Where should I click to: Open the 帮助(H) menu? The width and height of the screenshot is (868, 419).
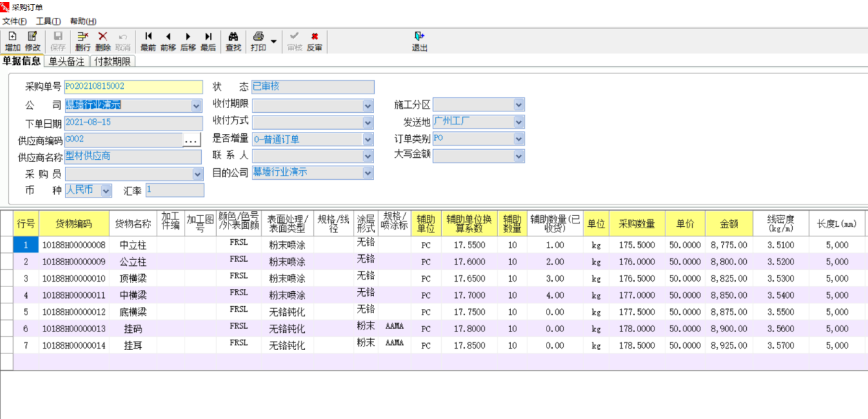83,21
